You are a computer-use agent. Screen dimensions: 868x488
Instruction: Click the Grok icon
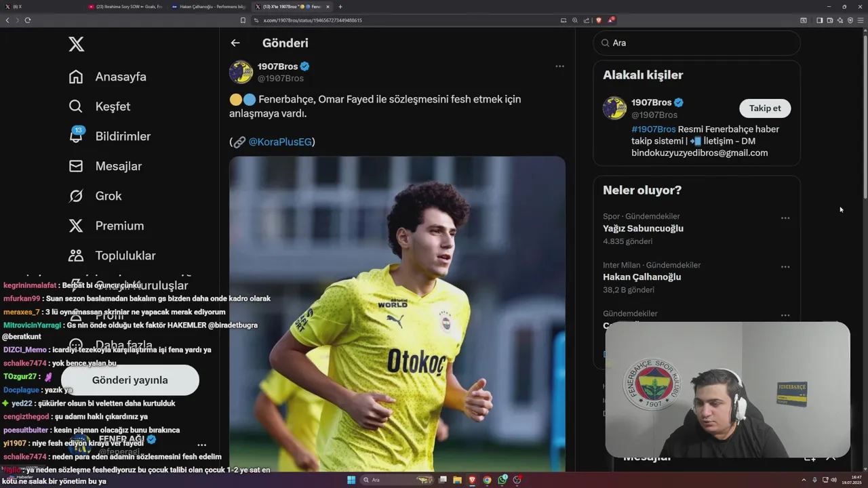(x=76, y=196)
